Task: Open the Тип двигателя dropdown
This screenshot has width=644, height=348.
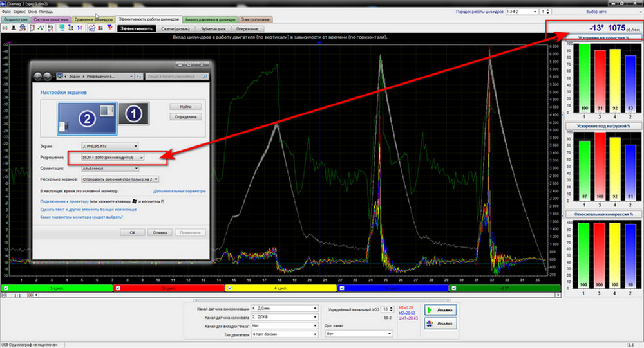Action: click(x=285, y=334)
